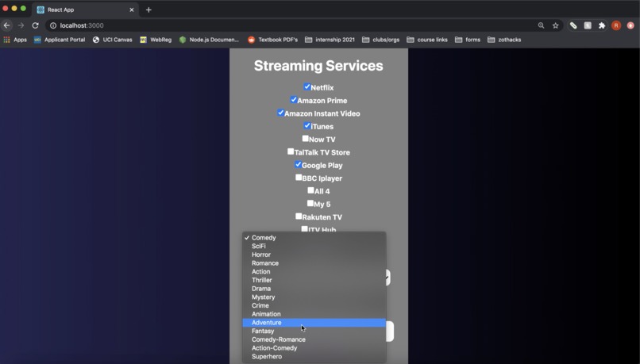Choose the Thriller genre option
The width and height of the screenshot is (640, 364).
314,280
